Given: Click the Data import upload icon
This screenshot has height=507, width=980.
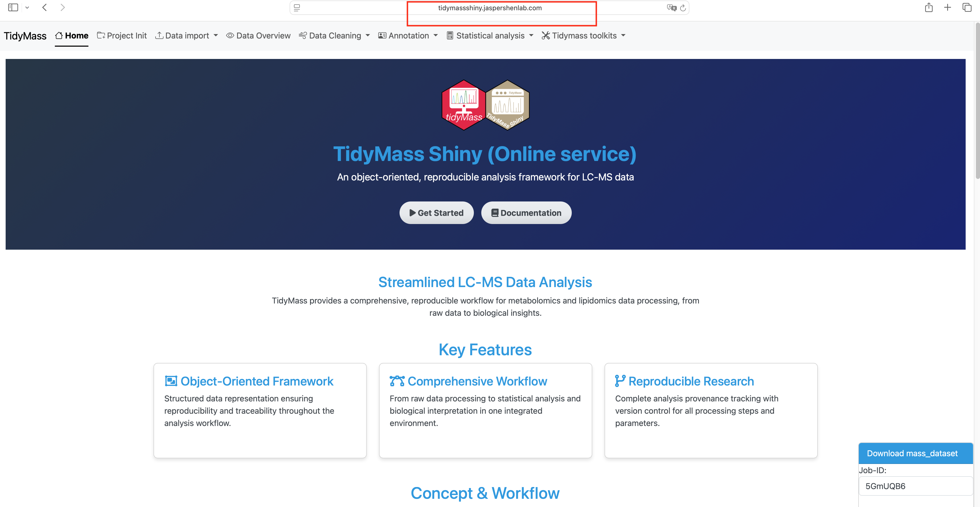Looking at the screenshot, I should [159, 35].
